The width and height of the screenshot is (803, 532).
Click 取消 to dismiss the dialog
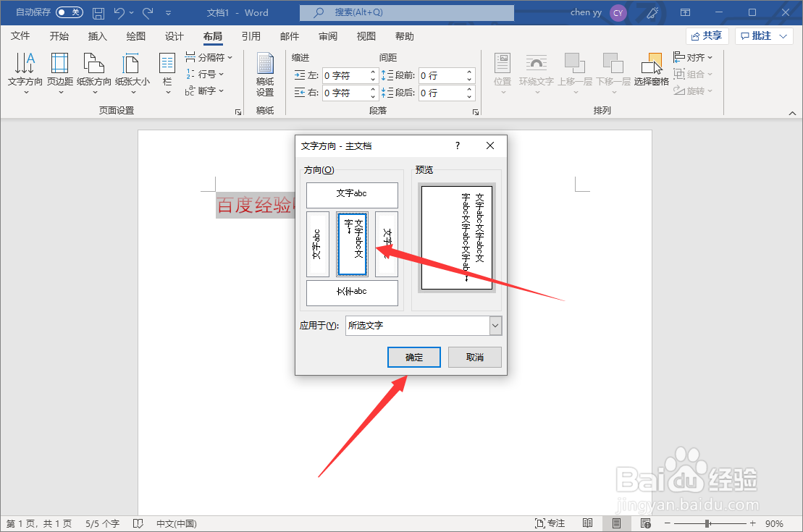474,357
